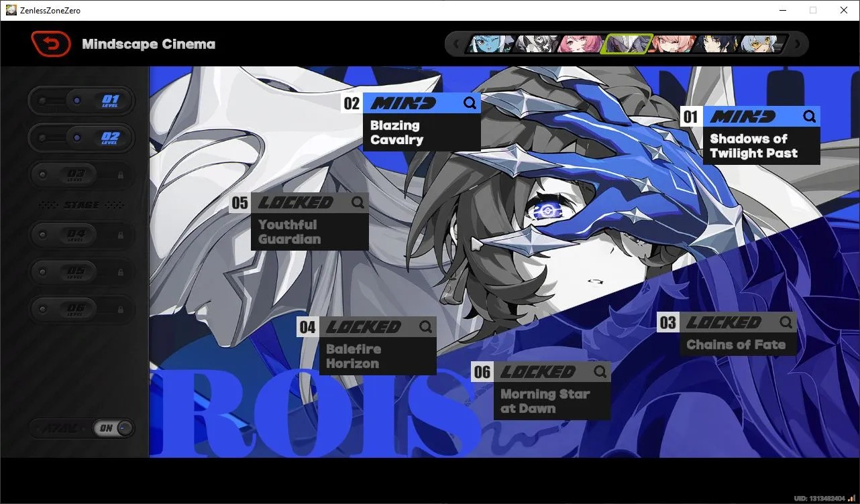This screenshot has height=504, width=860.
Task: Select the green-outlined active character portrait
Action: click(627, 44)
